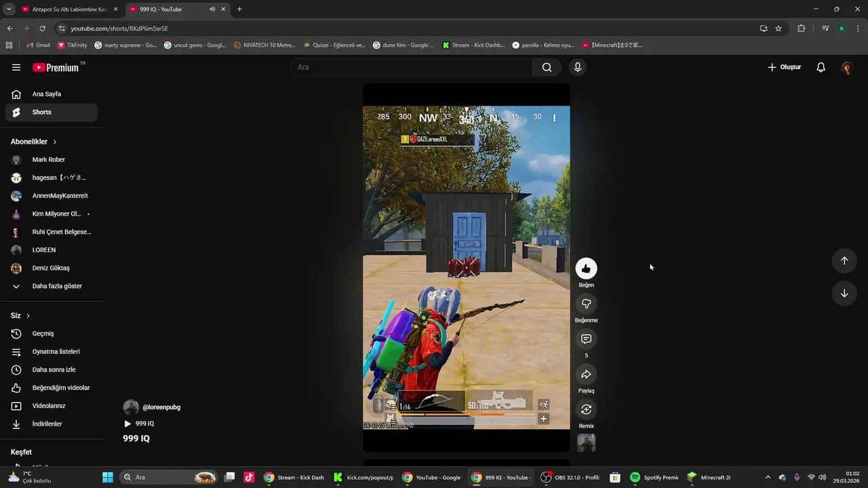Open the Gmail bookmark

[x=38, y=45]
